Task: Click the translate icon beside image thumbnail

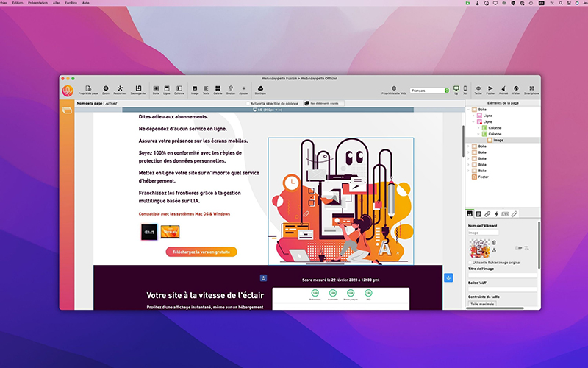Action: tap(526, 248)
